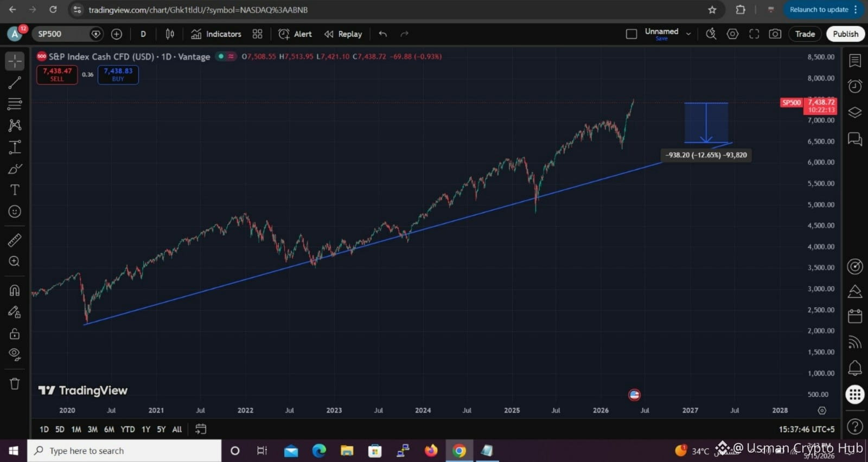Hide all drawings with the eye icon

pyautogui.click(x=15, y=355)
